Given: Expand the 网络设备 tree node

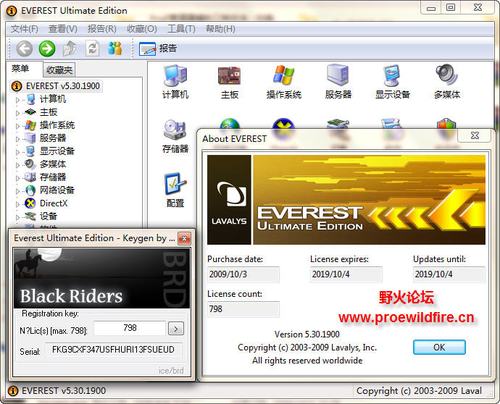Looking at the screenshot, I should (18, 190).
